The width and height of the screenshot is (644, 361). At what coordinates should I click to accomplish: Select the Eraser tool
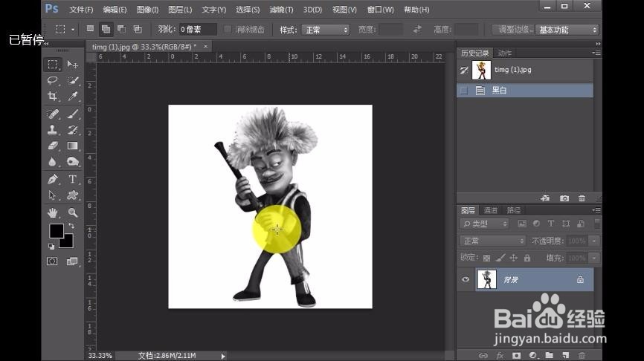pos(52,146)
